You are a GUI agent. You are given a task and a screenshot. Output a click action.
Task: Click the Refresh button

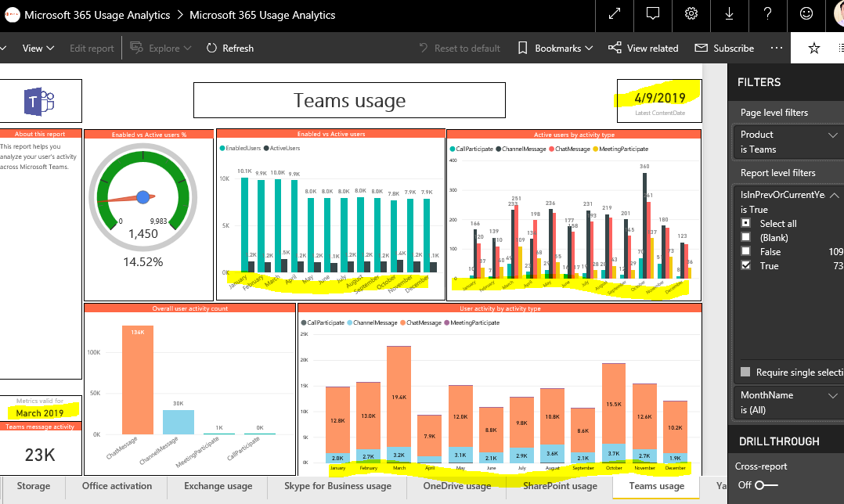(x=230, y=48)
